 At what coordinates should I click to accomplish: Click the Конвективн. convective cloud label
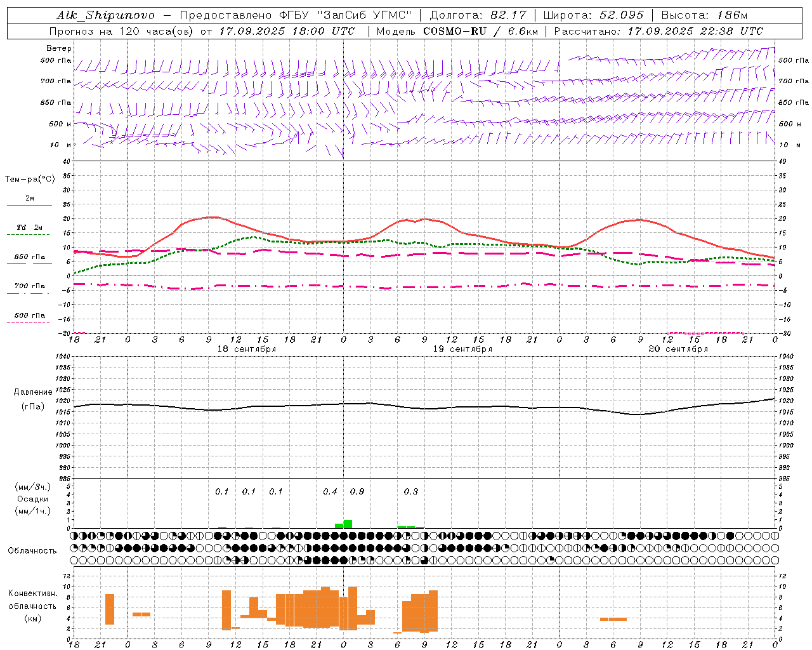(x=32, y=594)
